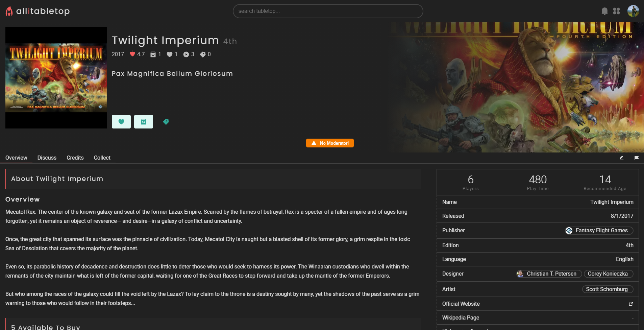Click the plays count icon

pyautogui.click(x=186, y=54)
